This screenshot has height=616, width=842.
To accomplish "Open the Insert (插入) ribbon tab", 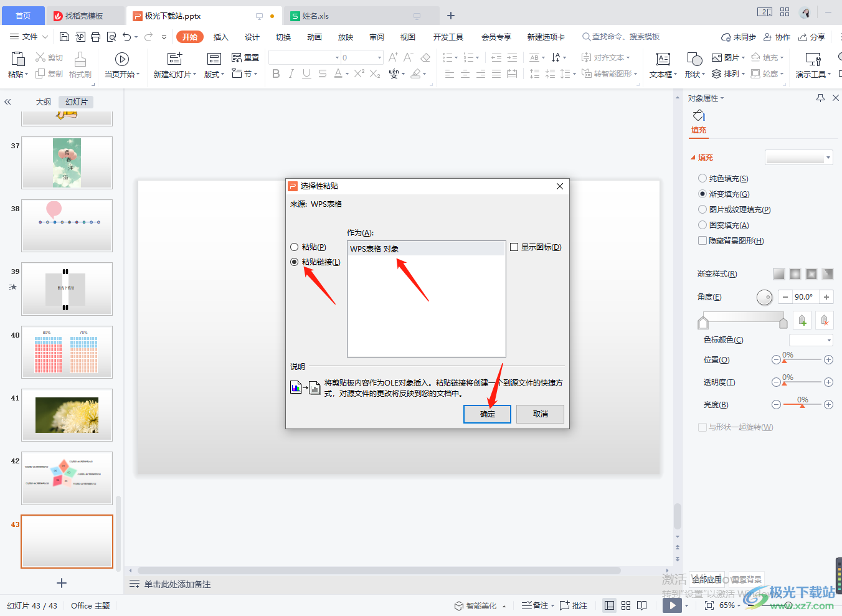I will point(221,37).
